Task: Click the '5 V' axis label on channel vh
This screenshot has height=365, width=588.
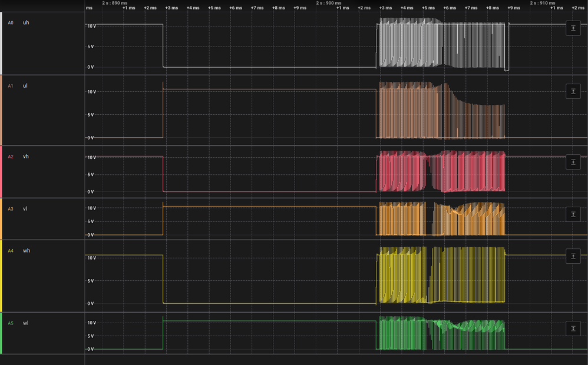Action: click(x=90, y=175)
